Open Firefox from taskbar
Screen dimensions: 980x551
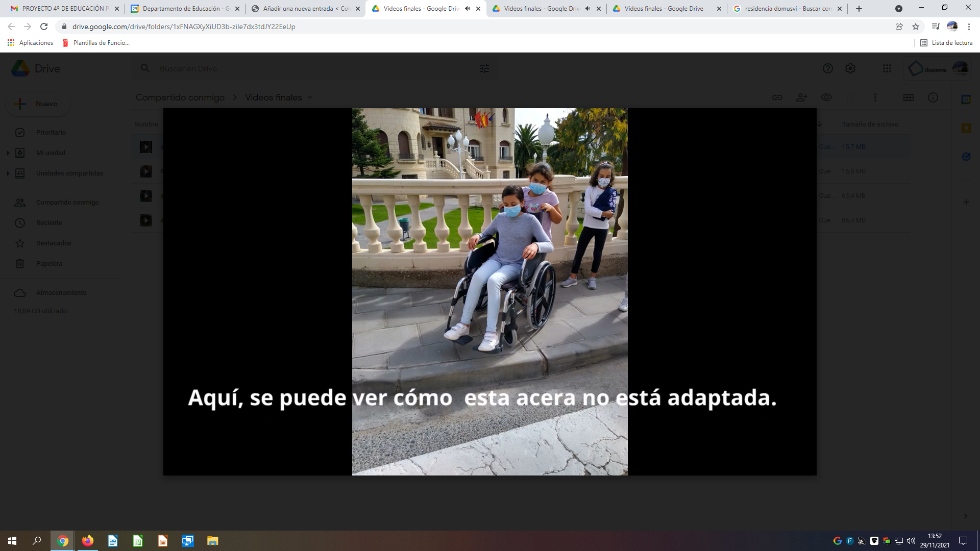click(88, 541)
